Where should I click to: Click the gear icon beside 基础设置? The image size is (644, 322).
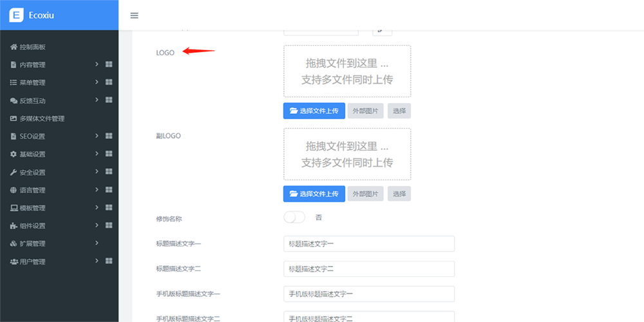pos(14,154)
